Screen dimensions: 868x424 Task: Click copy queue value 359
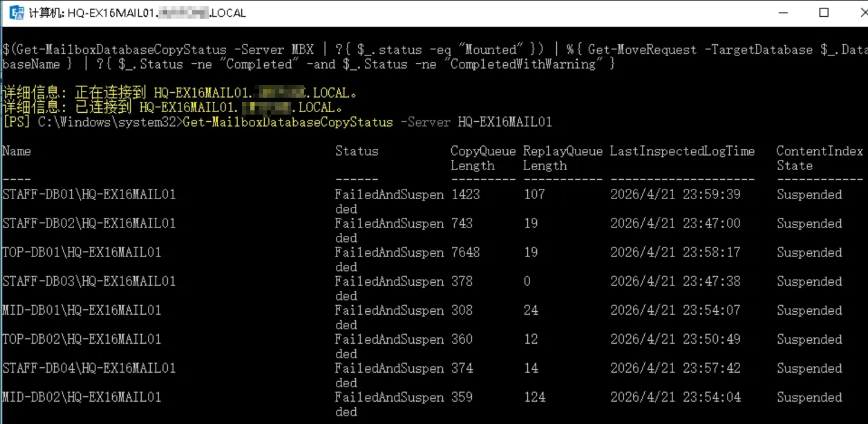(x=461, y=397)
